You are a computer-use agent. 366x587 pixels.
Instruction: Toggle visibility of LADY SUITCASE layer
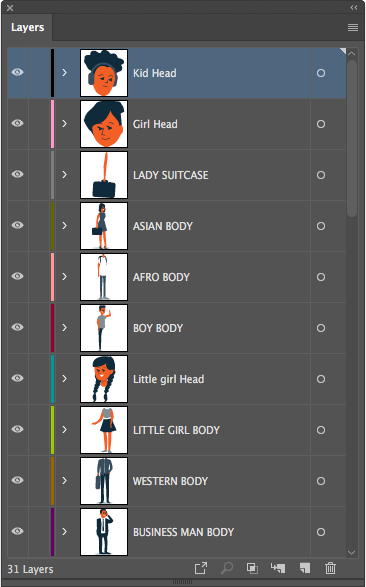pos(17,174)
